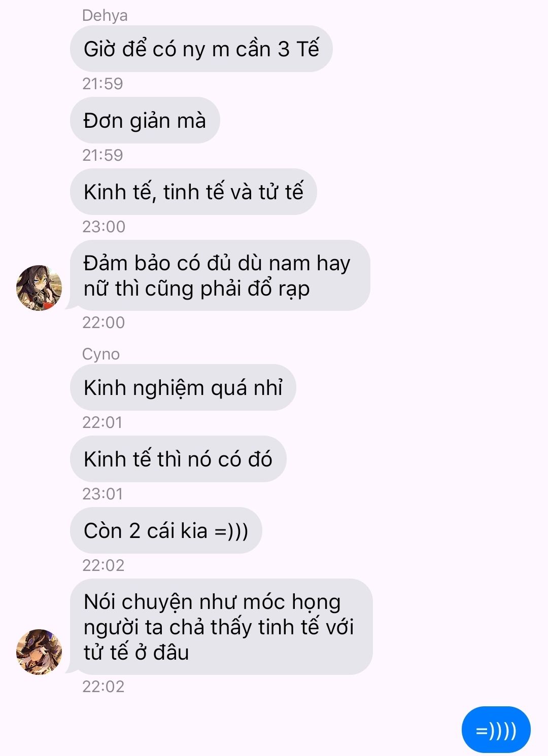Tap the 'Đảm bảo có đủ dù nam hay nữ' message
This screenshot has width=548, height=756.
point(220,275)
